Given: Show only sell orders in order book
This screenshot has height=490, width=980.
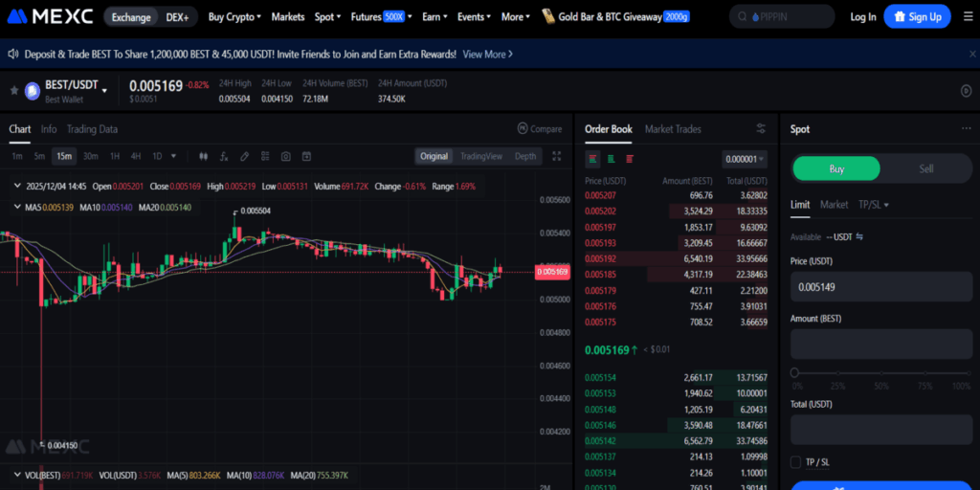Looking at the screenshot, I should coord(630,159).
